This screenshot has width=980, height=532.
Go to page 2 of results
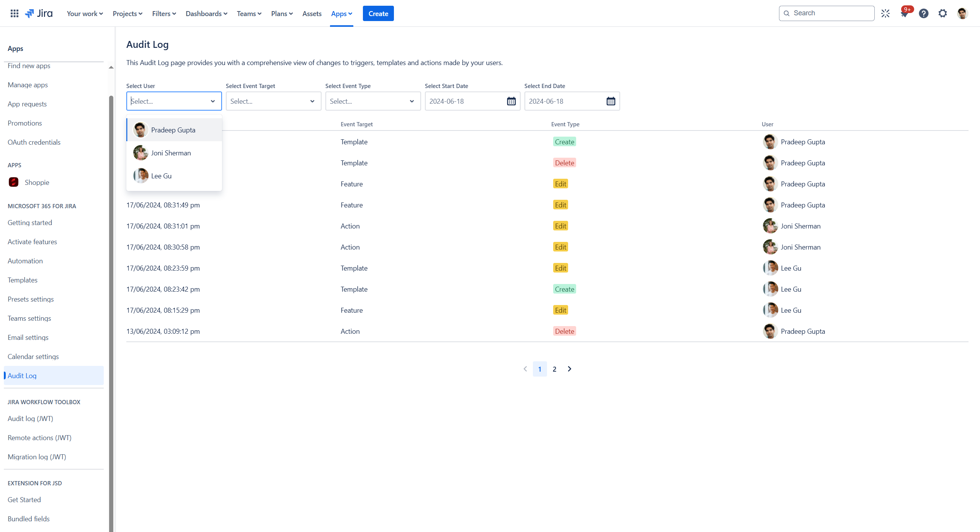click(554, 369)
